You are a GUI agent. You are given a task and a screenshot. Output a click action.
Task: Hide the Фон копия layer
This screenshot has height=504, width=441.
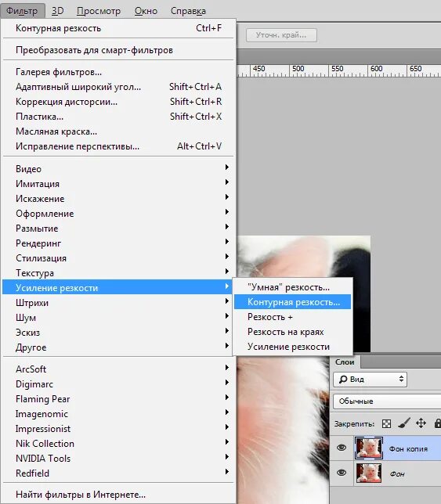342,448
